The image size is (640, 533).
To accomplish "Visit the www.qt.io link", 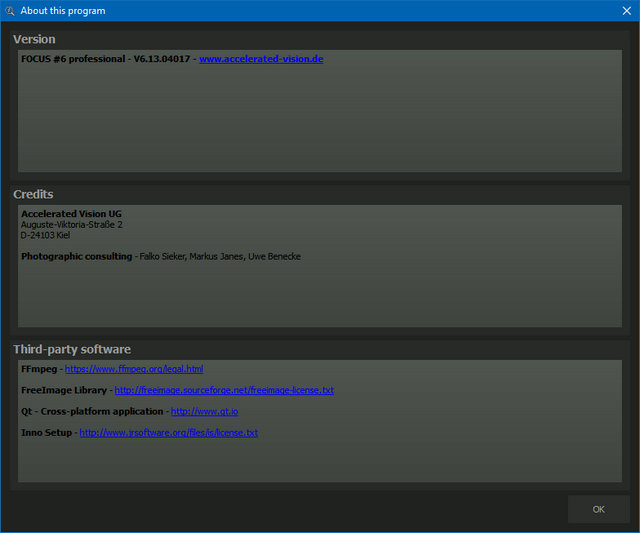I will coord(204,411).
